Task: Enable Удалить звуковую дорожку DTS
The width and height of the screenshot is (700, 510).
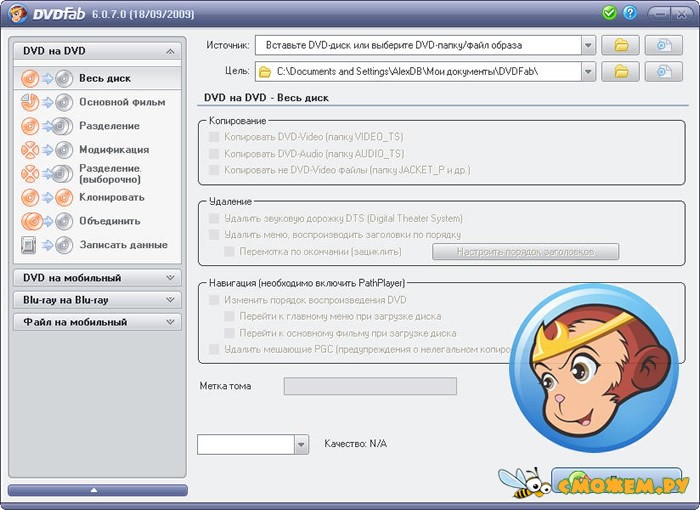Action: click(x=214, y=218)
